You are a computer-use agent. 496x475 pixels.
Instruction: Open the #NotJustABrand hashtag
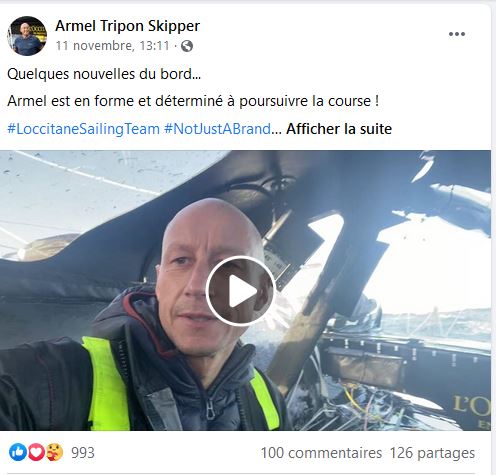click(217, 129)
